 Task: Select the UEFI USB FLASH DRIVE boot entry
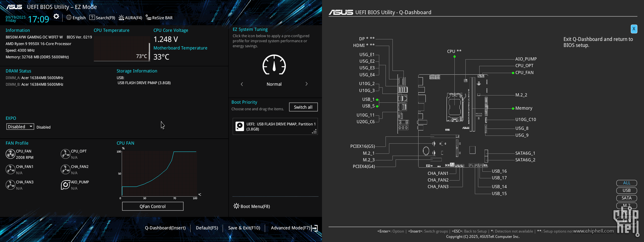click(x=275, y=126)
